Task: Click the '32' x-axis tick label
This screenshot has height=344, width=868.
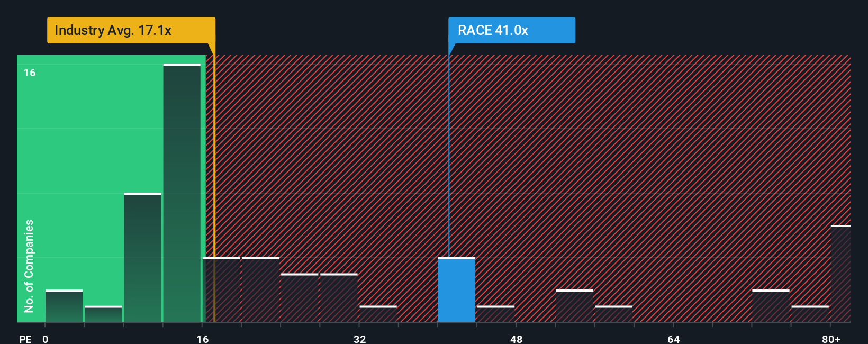Action: pyautogui.click(x=359, y=339)
